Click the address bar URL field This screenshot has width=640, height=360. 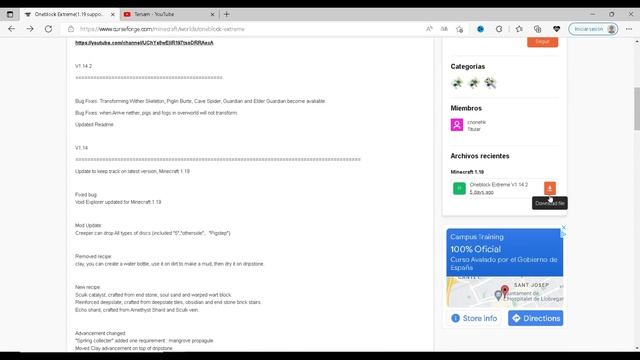pyautogui.click(x=245, y=29)
